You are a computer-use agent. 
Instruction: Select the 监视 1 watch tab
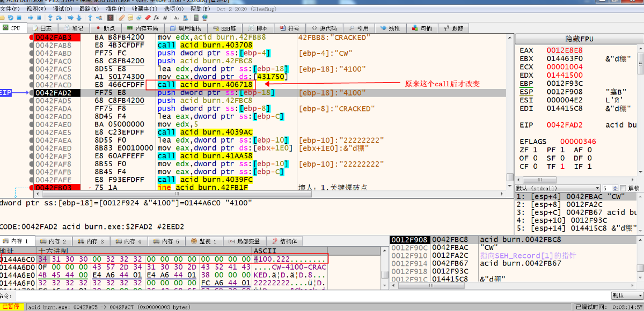pyautogui.click(x=203, y=241)
